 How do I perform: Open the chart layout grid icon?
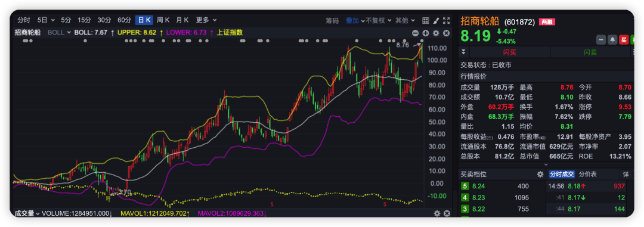426,20
